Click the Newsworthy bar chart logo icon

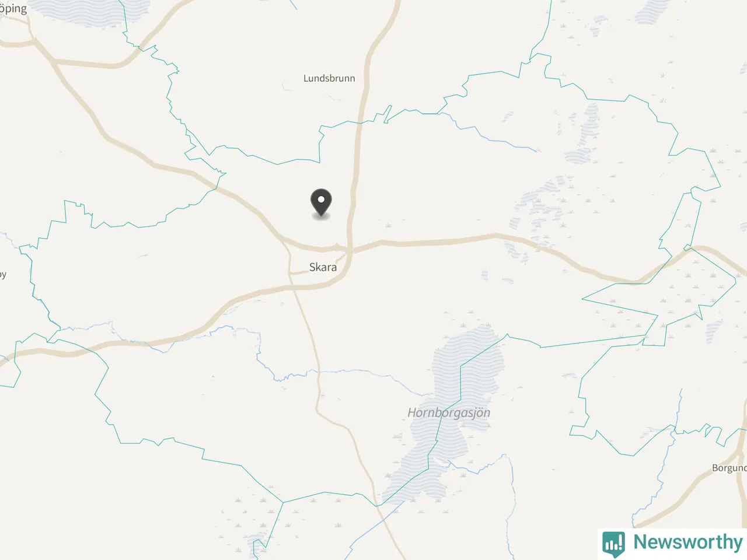point(613,543)
